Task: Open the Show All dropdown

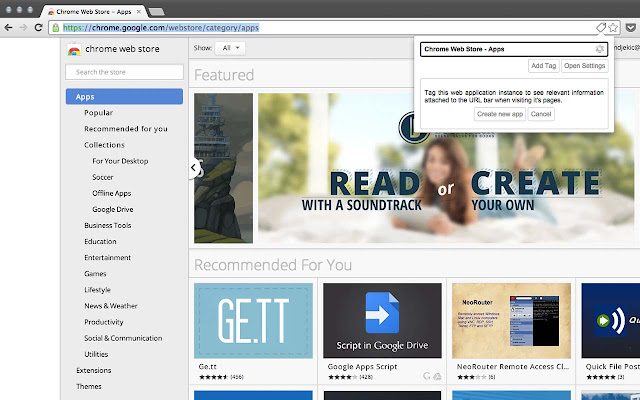Action: [230, 48]
